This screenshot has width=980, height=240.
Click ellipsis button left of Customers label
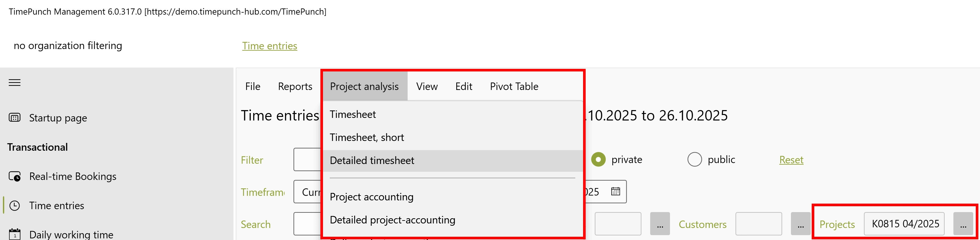pos(660,224)
